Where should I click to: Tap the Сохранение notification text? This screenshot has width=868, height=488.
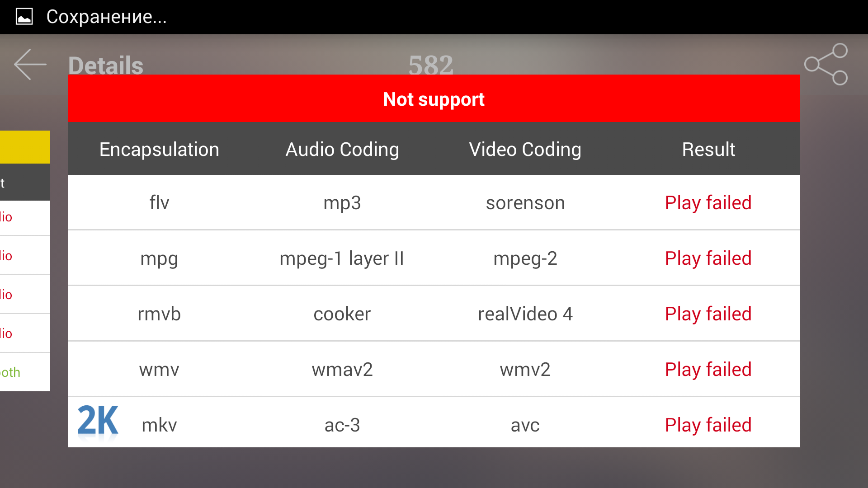(107, 17)
